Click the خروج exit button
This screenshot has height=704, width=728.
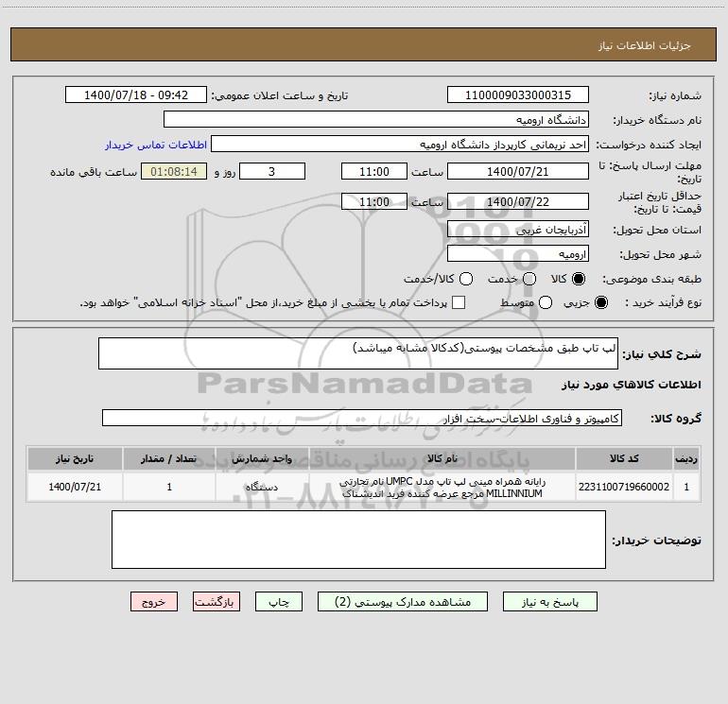coord(154,602)
